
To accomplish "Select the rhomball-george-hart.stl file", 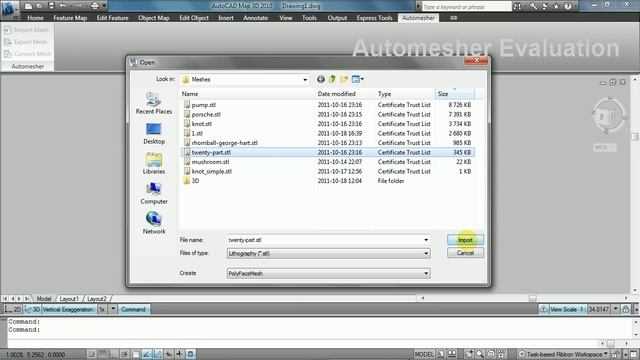I will pyautogui.click(x=327, y=143).
